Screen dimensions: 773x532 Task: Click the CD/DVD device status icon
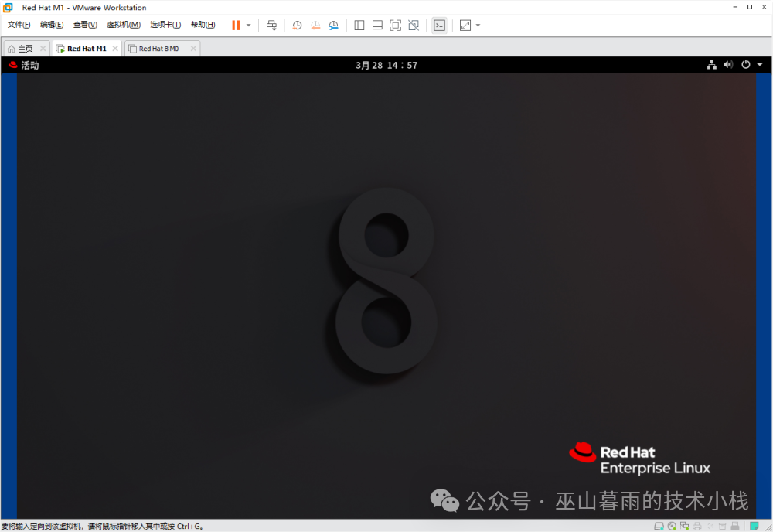(x=673, y=525)
